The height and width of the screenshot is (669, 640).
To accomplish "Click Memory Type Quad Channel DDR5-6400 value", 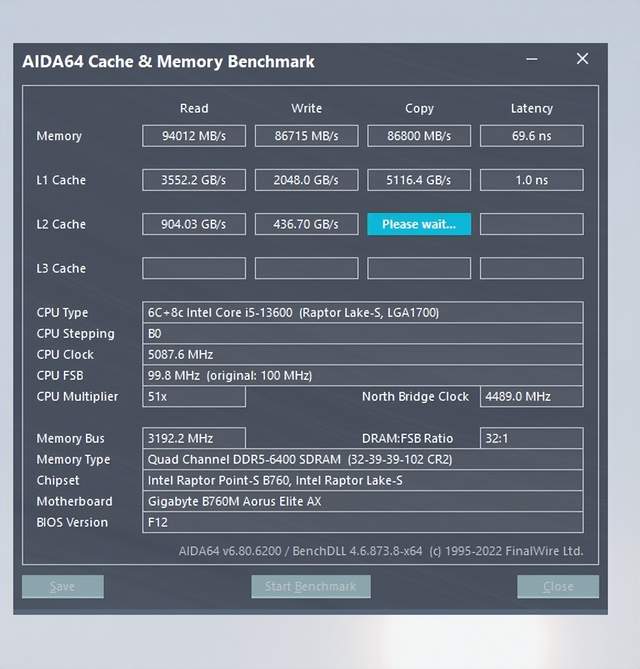I will 363,459.
